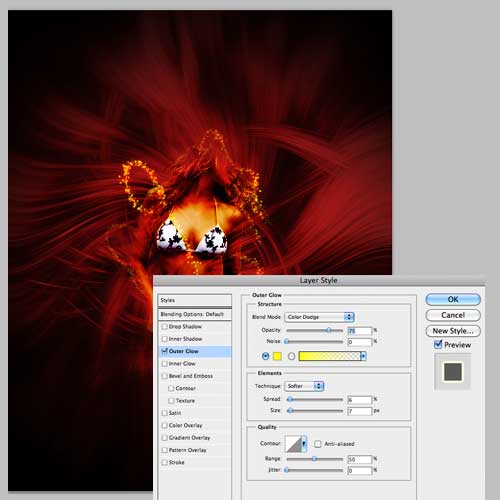Click the Contour curve thumbnail

[x=293, y=444]
